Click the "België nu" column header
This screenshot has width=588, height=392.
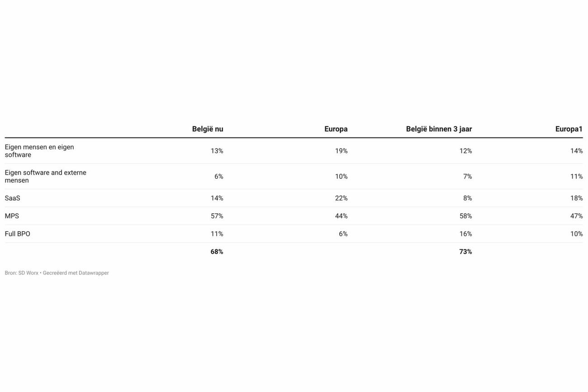208,129
